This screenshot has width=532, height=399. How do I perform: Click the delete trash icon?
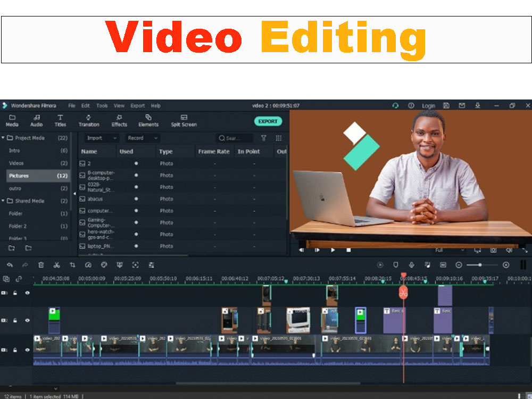coord(41,265)
